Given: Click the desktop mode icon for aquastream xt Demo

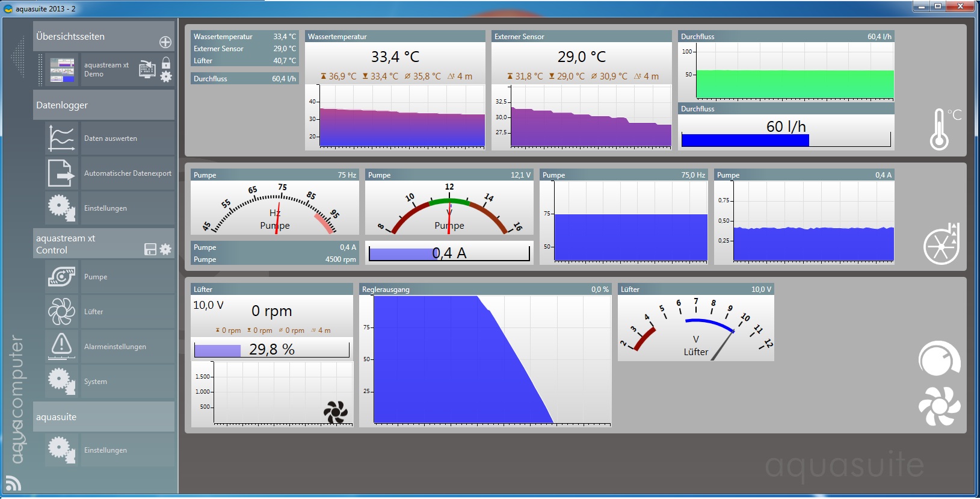Looking at the screenshot, I should 147,69.
